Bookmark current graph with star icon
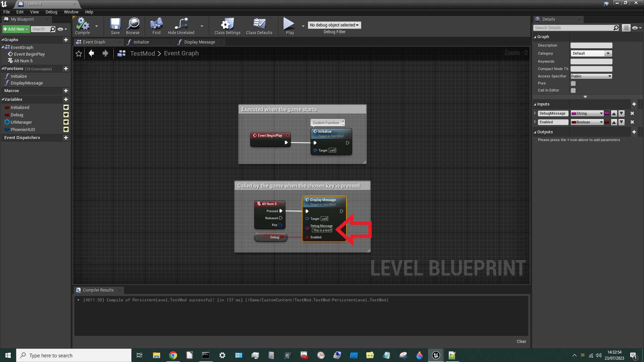Image resolution: width=644 pixels, height=362 pixels. pos(79,54)
